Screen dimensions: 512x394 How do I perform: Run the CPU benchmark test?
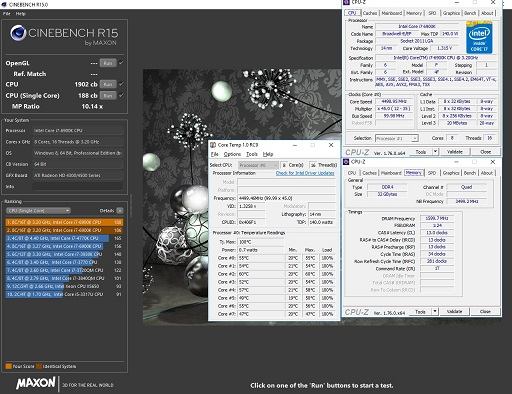(x=108, y=84)
